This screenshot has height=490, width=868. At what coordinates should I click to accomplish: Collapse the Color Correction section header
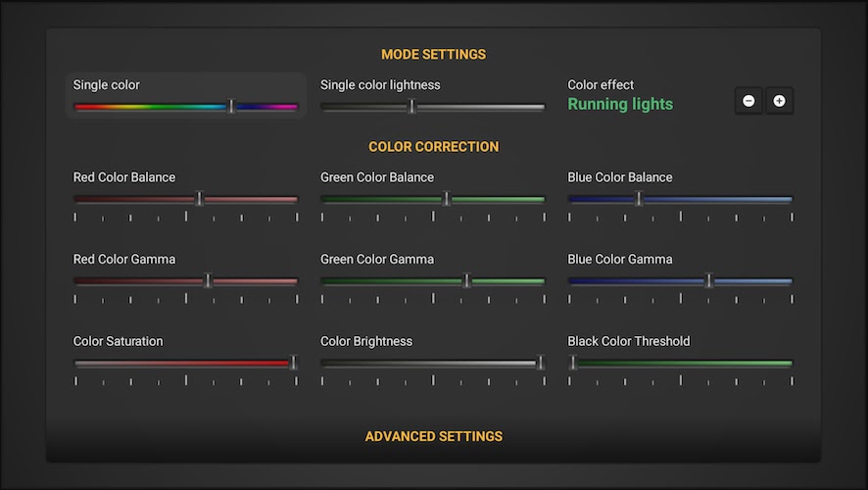[x=433, y=146]
